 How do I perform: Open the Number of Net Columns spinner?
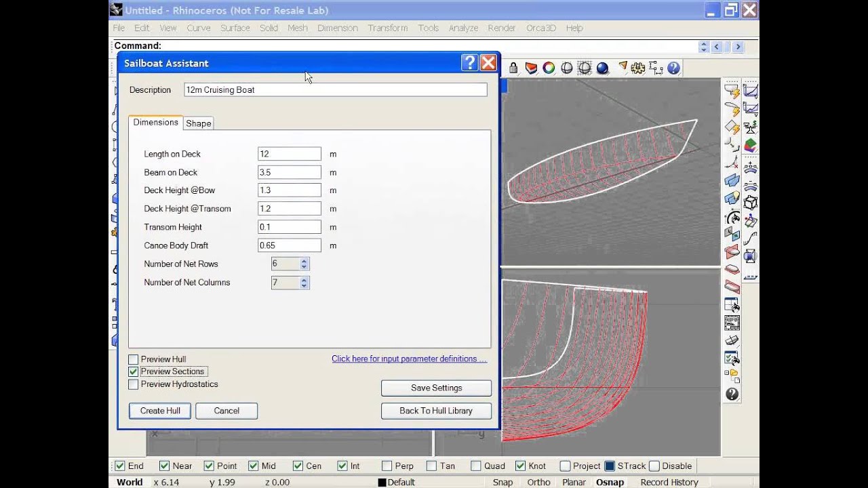304,283
